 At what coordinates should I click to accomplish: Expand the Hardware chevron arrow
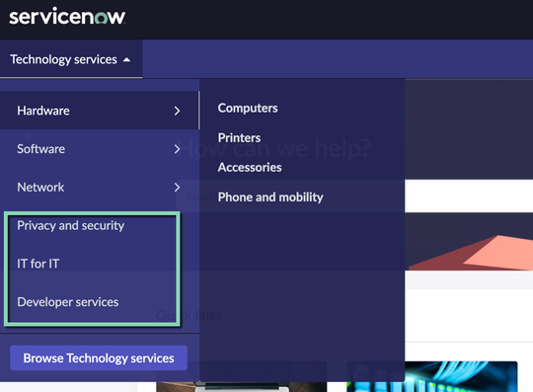pos(177,111)
